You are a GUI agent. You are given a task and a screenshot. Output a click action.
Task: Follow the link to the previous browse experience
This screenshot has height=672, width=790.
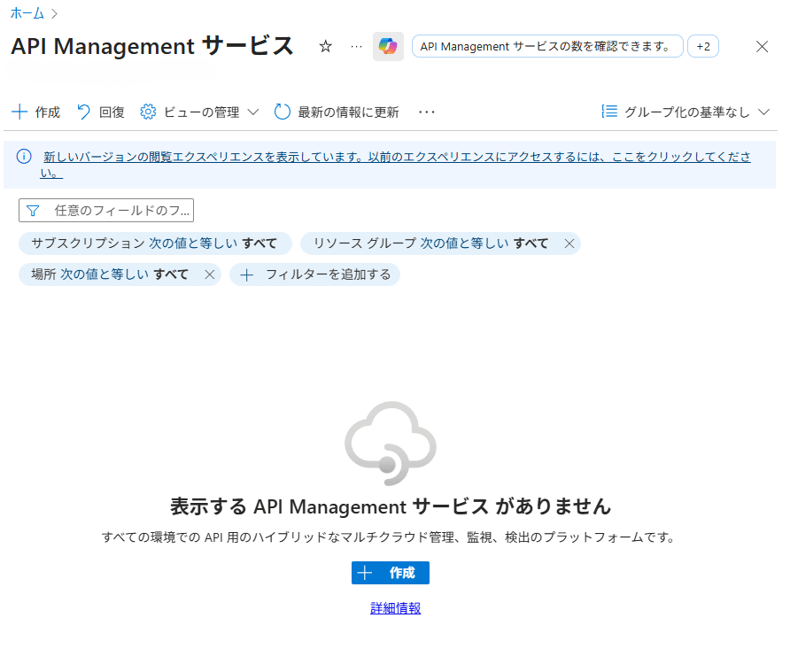(x=397, y=165)
